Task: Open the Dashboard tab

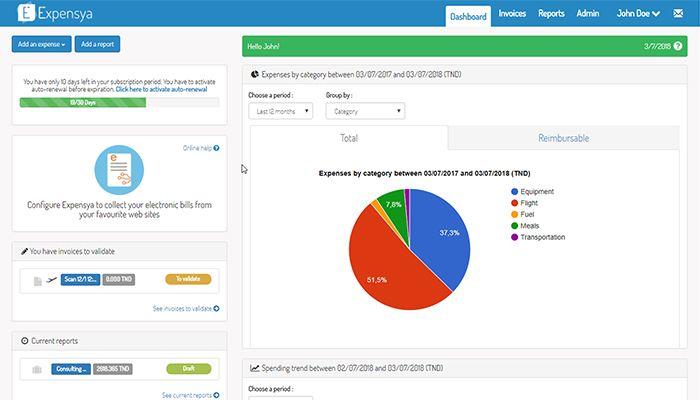Action: [468, 17]
